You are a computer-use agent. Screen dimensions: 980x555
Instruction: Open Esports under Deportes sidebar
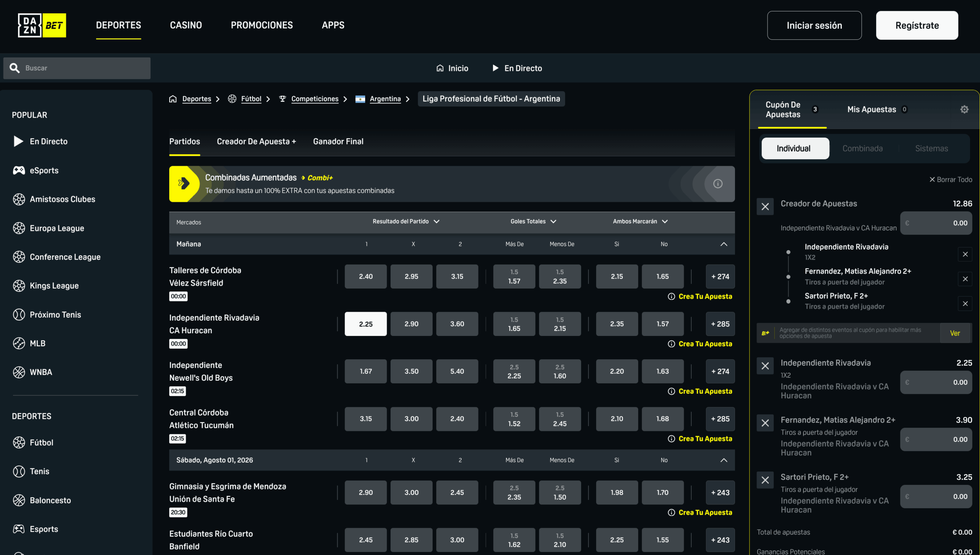pos(35,529)
